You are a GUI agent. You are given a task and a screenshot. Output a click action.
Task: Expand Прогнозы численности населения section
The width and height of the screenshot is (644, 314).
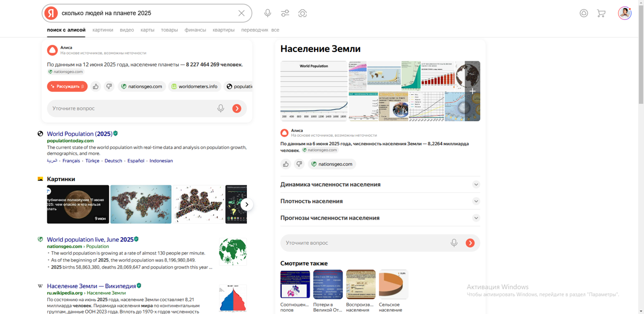[380, 218]
